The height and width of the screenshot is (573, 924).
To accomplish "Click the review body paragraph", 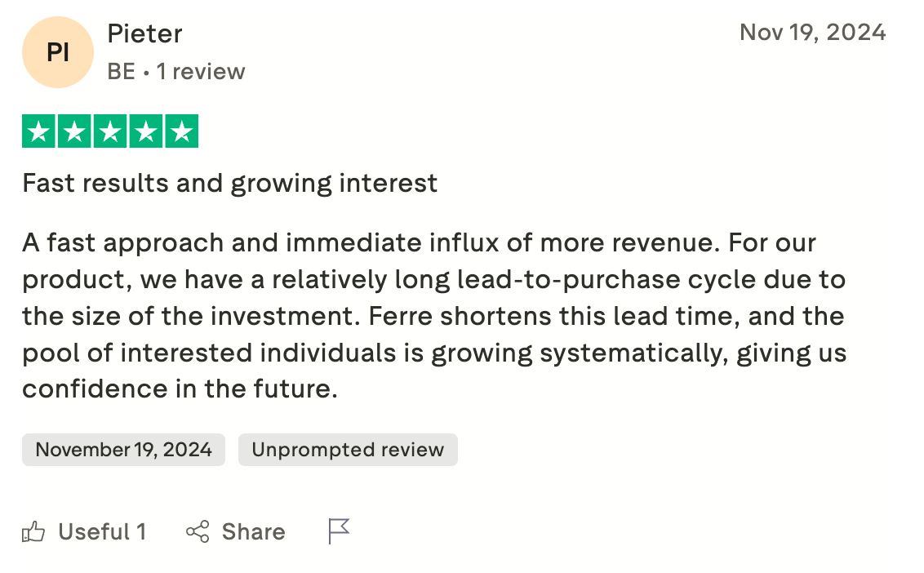I will pyautogui.click(x=434, y=316).
